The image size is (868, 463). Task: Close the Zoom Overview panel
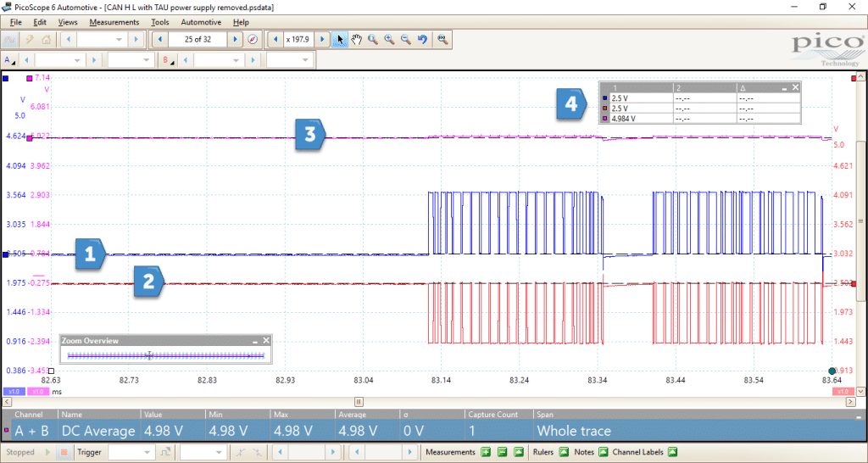click(266, 341)
